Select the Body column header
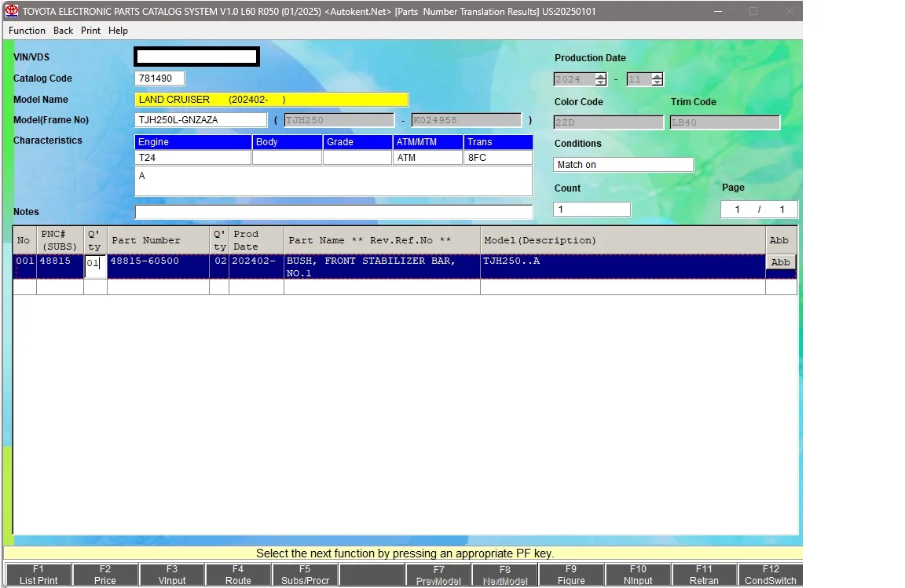905x588 pixels. point(287,142)
